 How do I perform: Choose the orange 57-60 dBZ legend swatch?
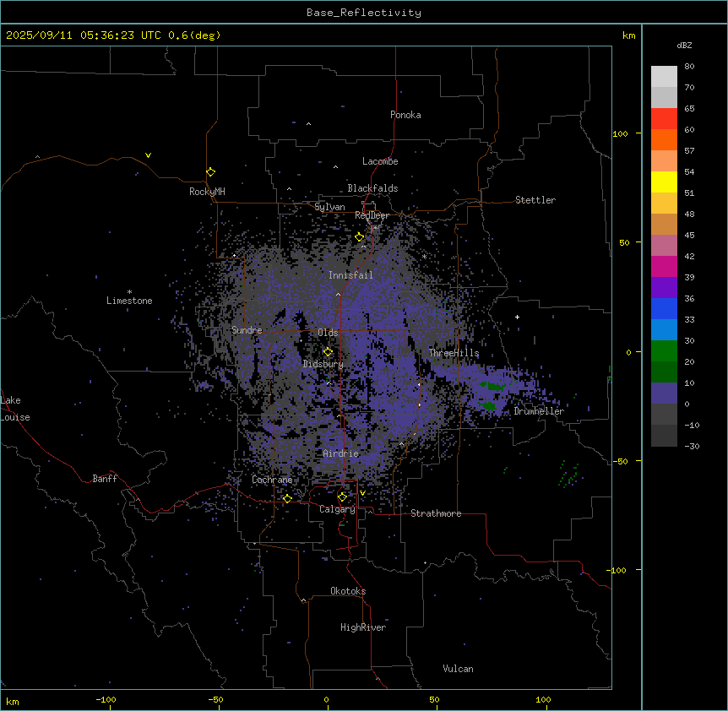[664, 139]
